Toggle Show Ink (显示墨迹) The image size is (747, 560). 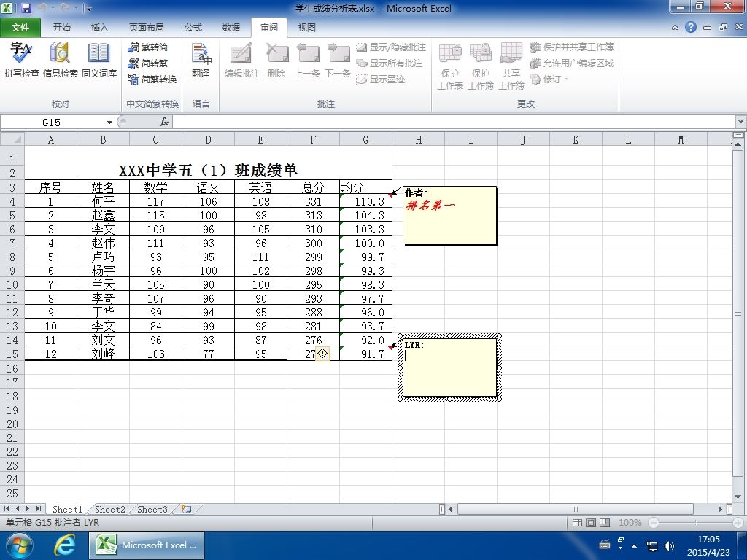tap(381, 79)
